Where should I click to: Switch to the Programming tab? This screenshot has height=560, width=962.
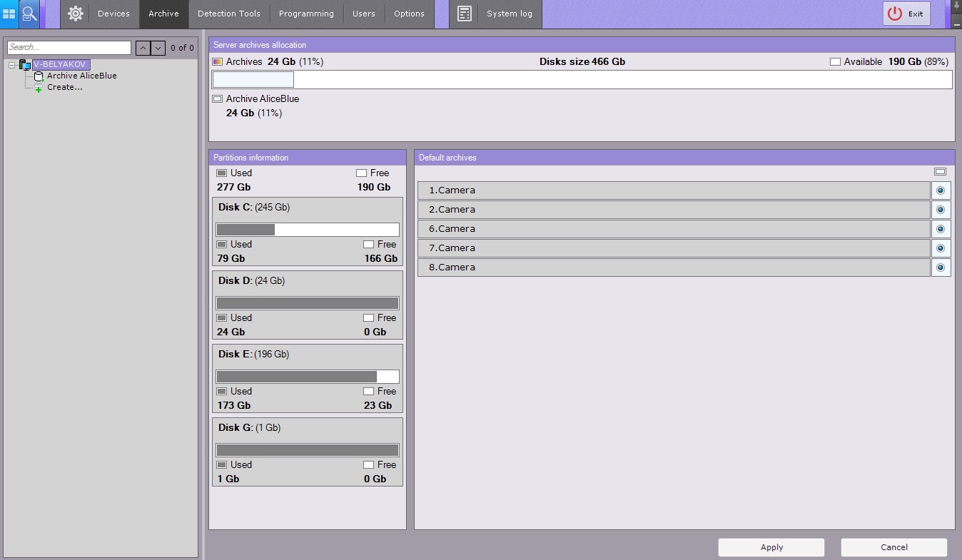[x=306, y=14]
